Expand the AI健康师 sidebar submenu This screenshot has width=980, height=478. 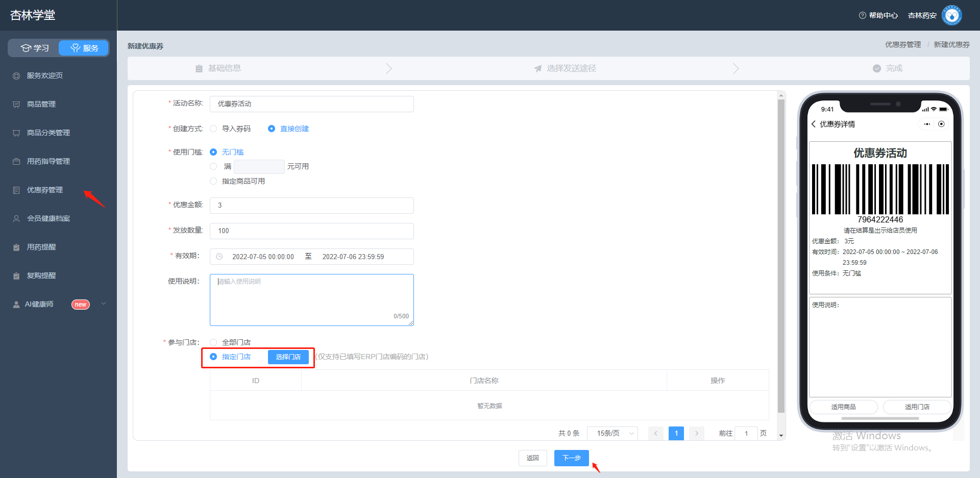coord(104,304)
